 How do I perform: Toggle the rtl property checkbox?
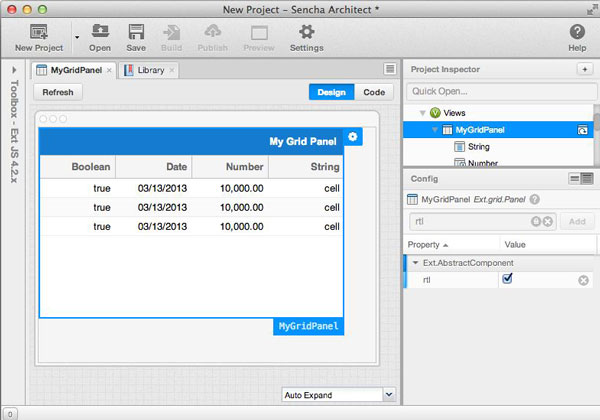pyautogui.click(x=507, y=280)
